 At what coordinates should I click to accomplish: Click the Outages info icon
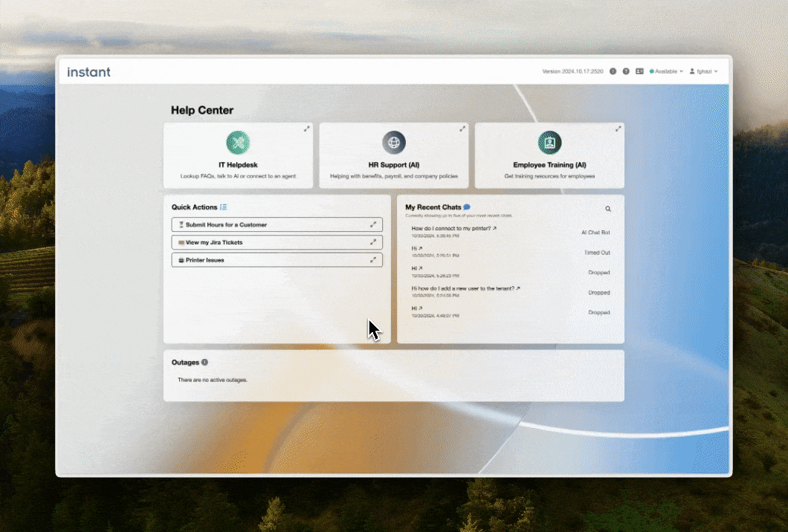point(204,362)
